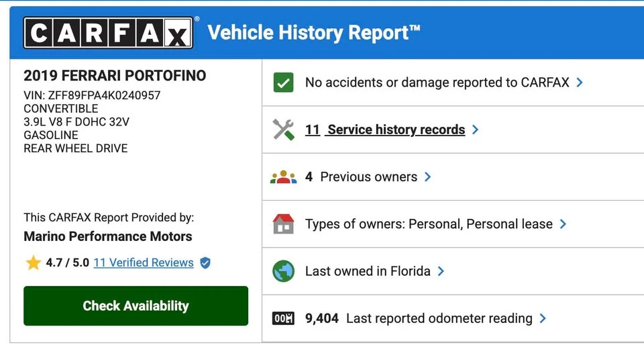Screen dimensions: 644x351
Task: Expand the last reported odometer chevron
Action: click(x=543, y=318)
